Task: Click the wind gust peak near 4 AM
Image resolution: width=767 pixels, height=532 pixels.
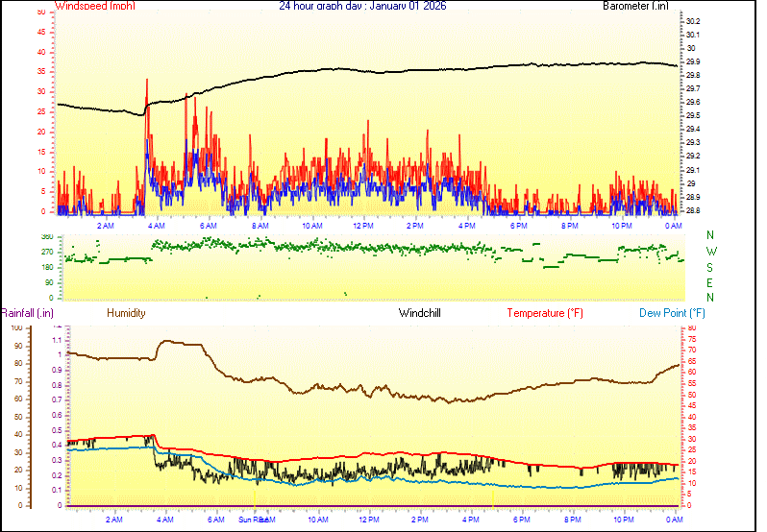Action: coord(146,81)
